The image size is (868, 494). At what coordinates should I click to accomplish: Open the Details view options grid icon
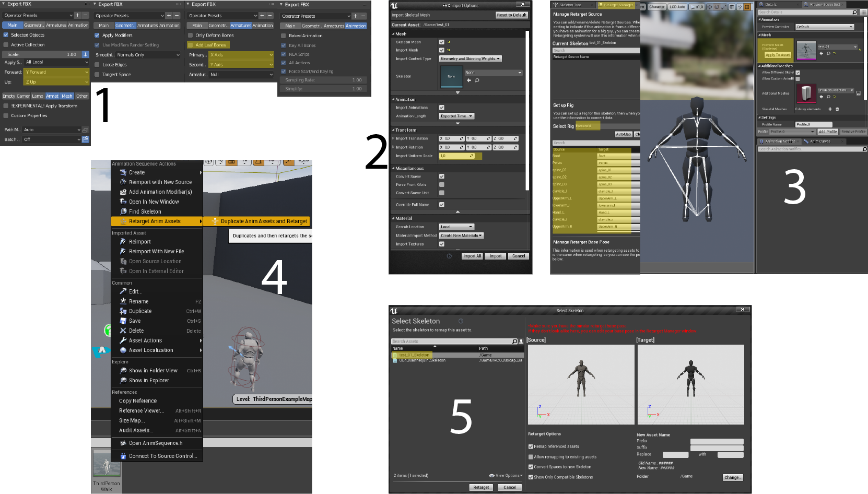[x=863, y=12]
